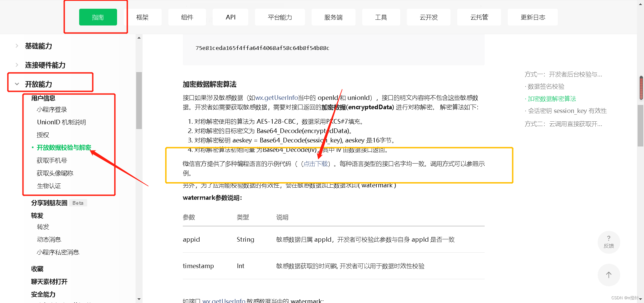The height and width of the screenshot is (303, 644).
Task: Click the hash string 75e81ceda165f4ffa64f4068af58c64b8f54b88c
Action: coord(262,48)
